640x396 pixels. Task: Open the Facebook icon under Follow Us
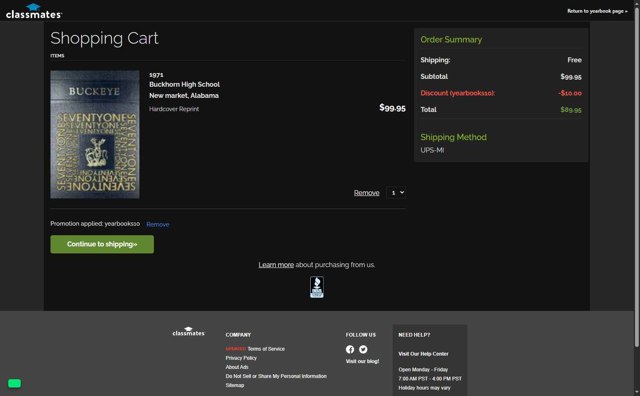tap(350, 349)
